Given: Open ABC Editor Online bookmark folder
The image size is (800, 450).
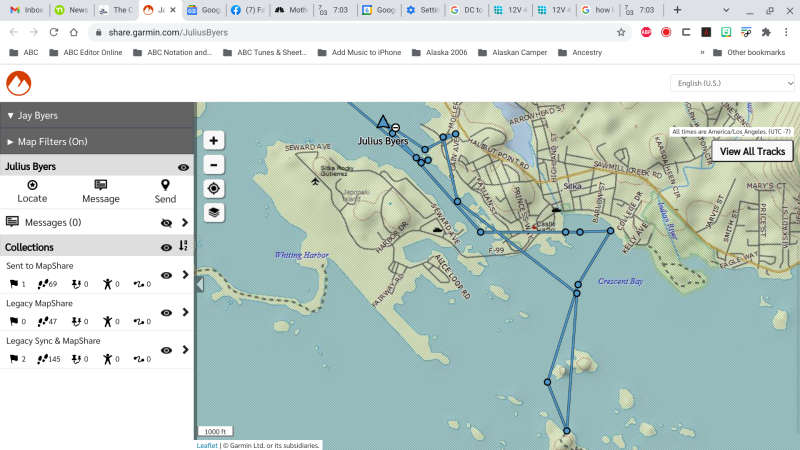Looking at the screenshot, I should [86, 52].
